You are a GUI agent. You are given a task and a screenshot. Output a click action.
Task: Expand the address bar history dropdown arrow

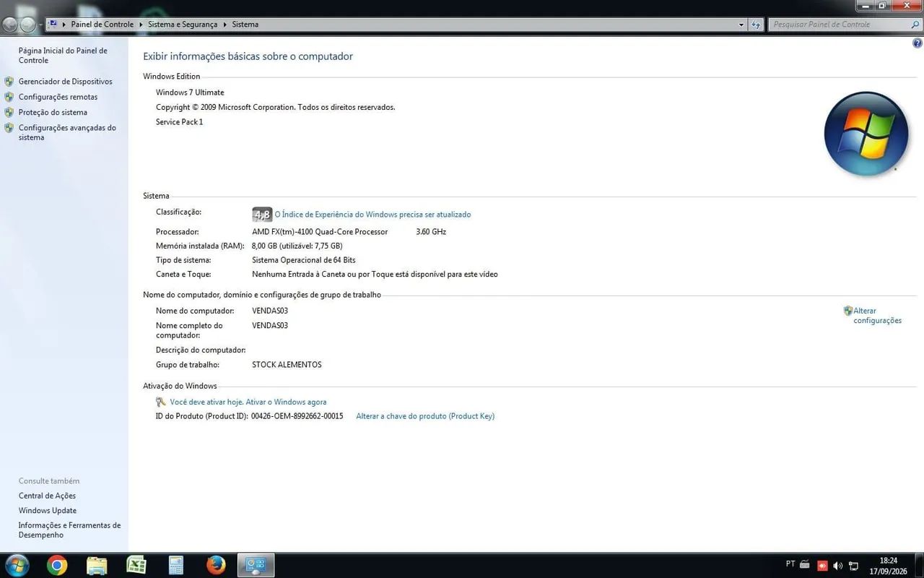coord(741,25)
